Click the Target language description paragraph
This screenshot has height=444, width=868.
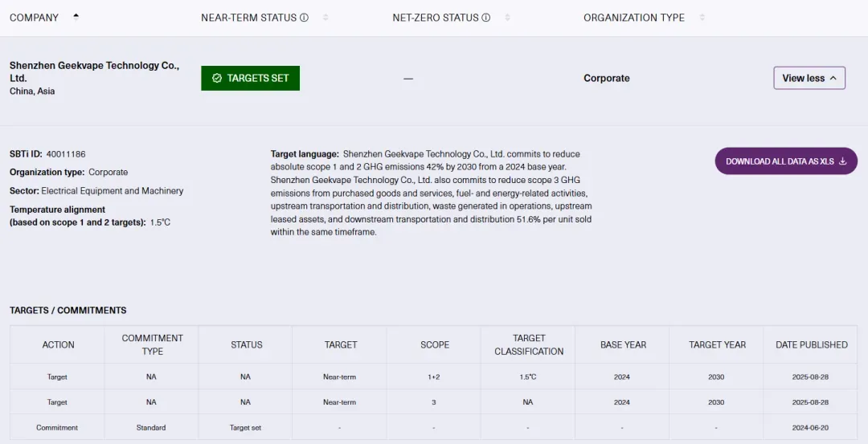[x=432, y=193]
